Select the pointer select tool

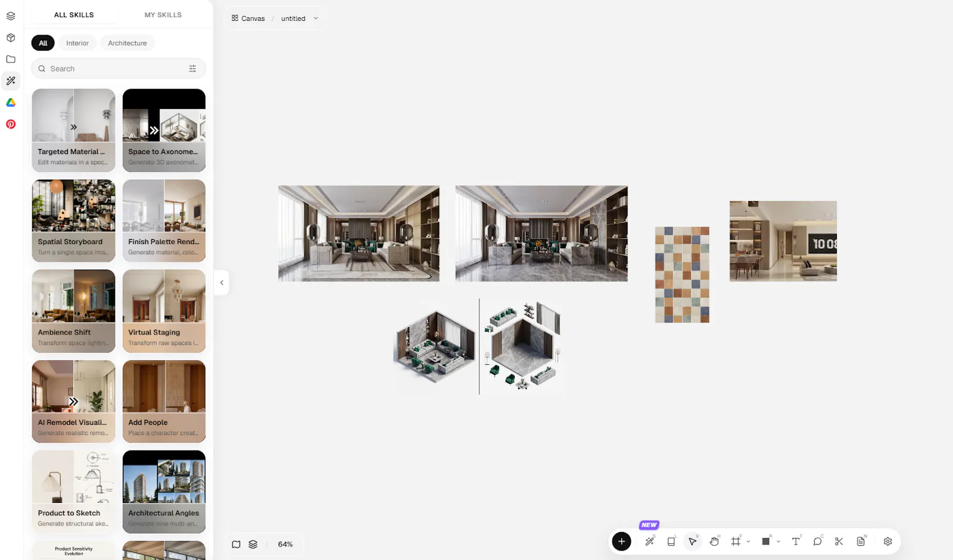[x=693, y=542]
